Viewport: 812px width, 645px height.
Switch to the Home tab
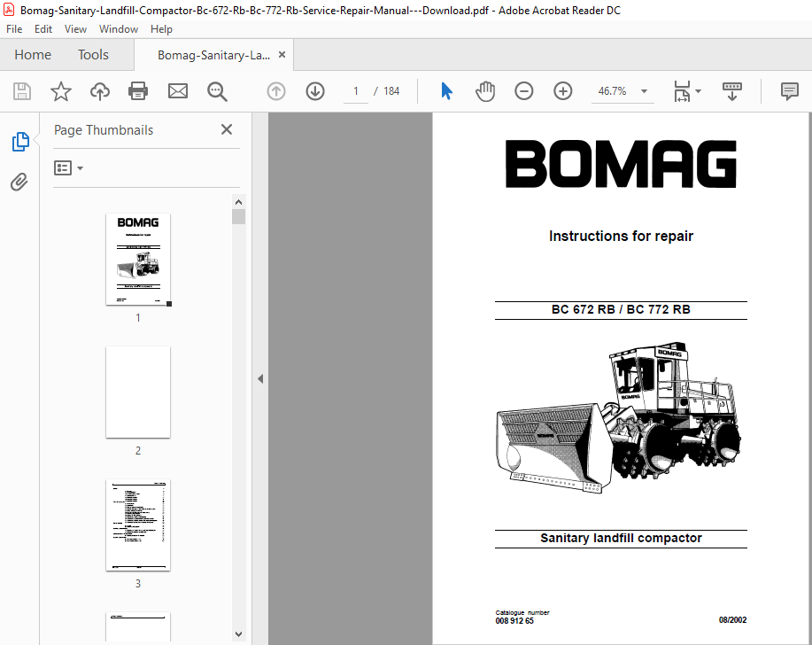[x=33, y=54]
